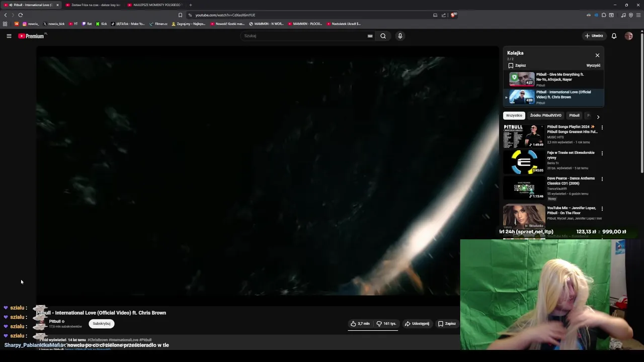Click the bookmark page icon in address bar
Screen dimensions: 644x362
click(180, 15)
